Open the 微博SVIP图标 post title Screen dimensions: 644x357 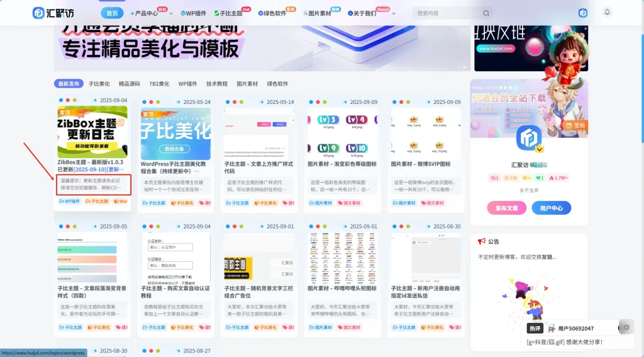tap(421, 164)
